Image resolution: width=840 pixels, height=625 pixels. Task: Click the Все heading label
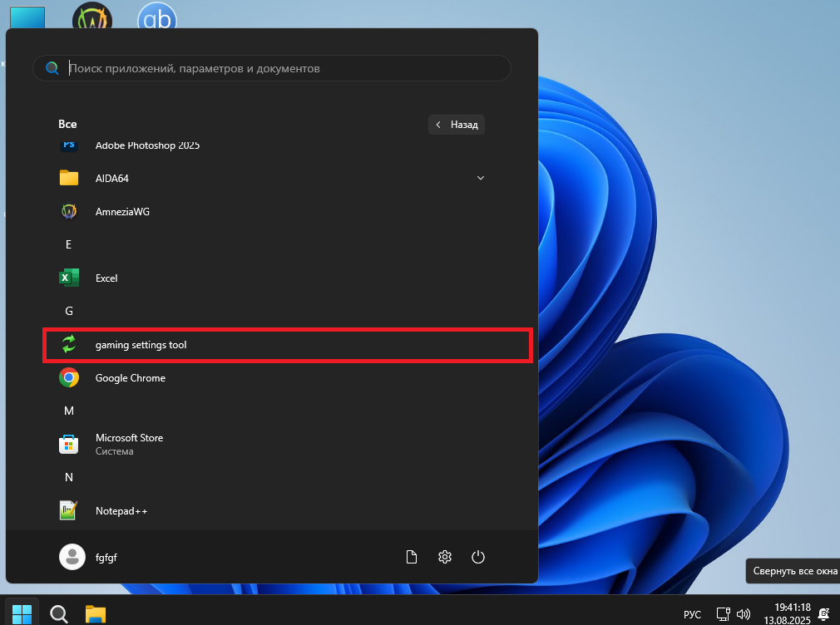[x=67, y=124]
